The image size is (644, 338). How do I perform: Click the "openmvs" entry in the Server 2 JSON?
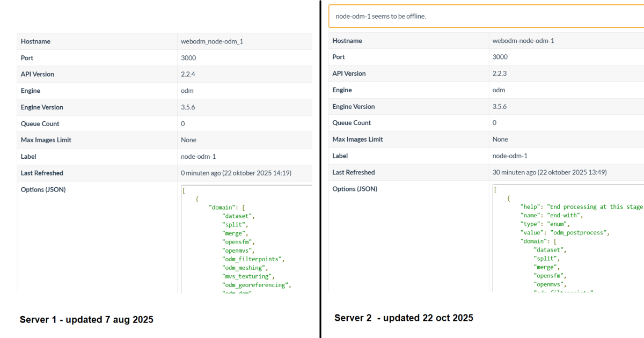pos(550,284)
